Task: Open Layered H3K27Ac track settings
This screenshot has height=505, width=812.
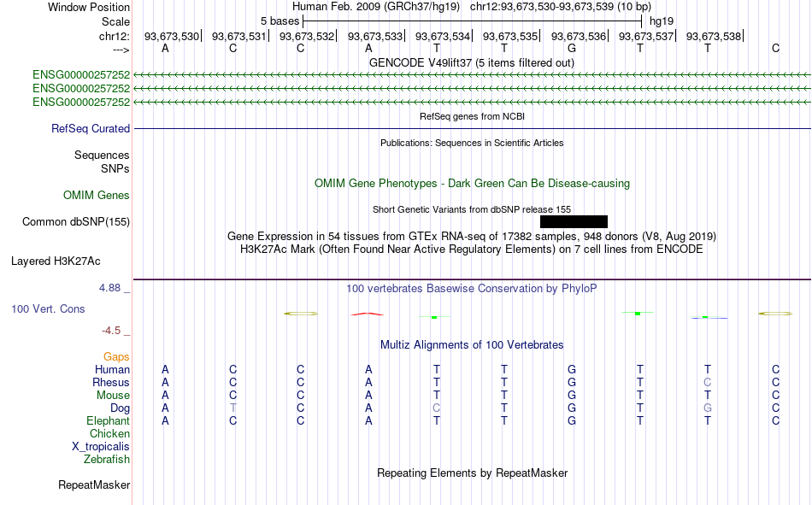Action: [56, 261]
